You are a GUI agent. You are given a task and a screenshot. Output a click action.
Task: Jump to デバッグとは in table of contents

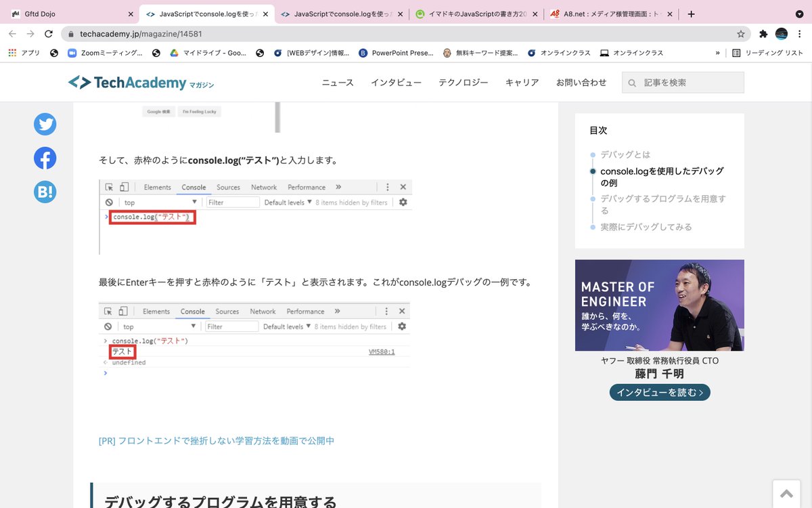point(625,154)
